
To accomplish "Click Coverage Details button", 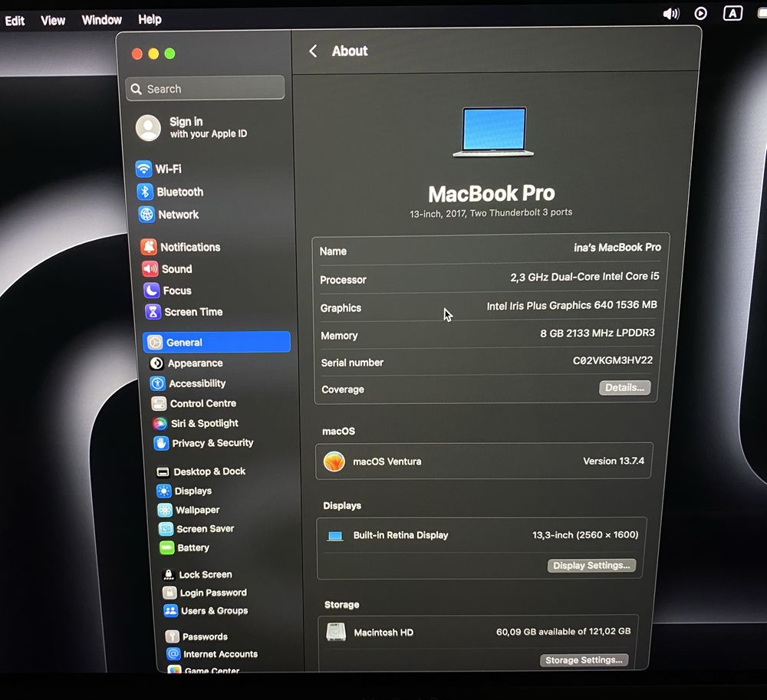I will coord(624,388).
